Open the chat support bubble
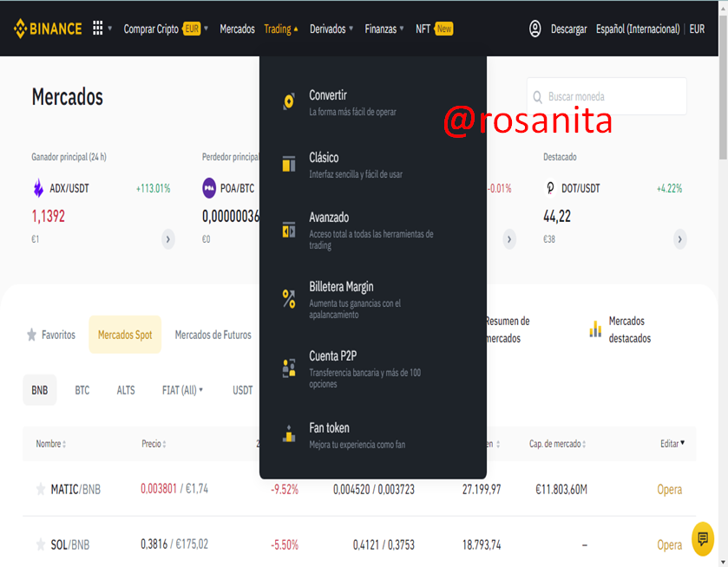This screenshot has height=567, width=728. 703,538
